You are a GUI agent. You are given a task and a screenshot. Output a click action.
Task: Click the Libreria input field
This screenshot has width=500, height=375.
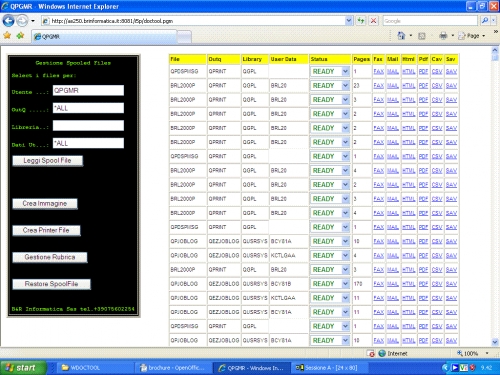pyautogui.click(x=88, y=126)
